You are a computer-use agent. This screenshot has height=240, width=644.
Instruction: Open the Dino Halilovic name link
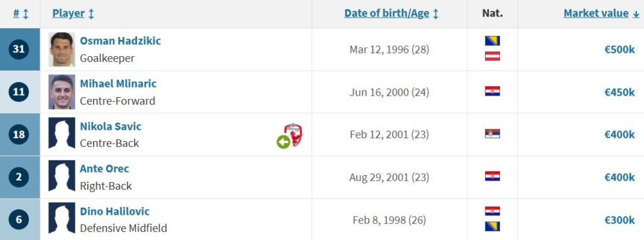point(114,211)
